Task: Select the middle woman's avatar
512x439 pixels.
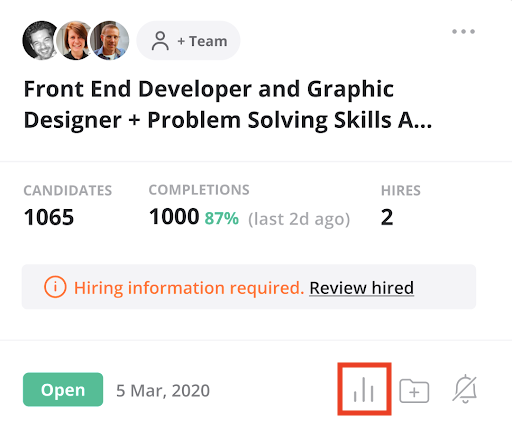Action: (75, 41)
